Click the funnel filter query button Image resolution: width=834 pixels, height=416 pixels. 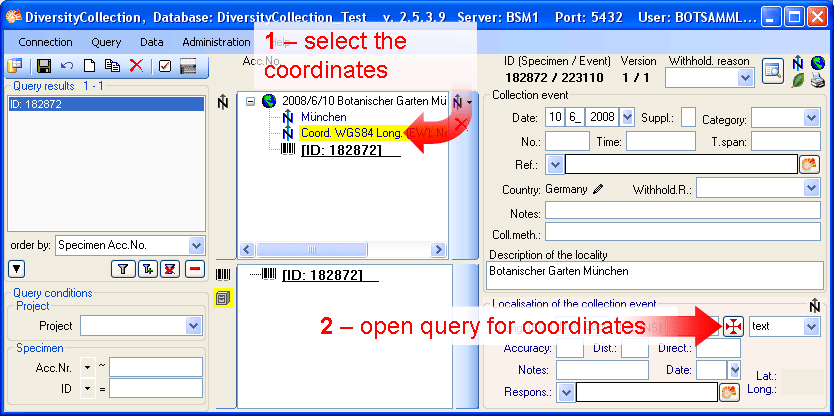123,268
